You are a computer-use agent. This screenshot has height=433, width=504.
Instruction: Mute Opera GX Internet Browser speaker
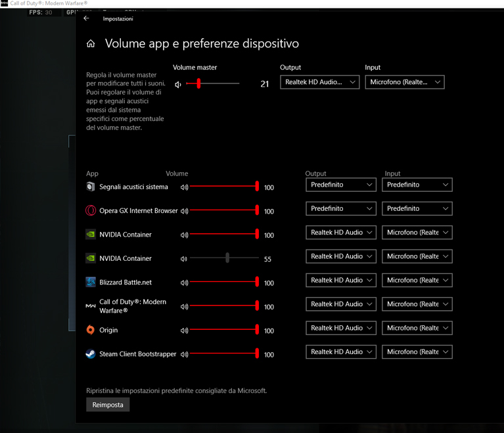[184, 211]
